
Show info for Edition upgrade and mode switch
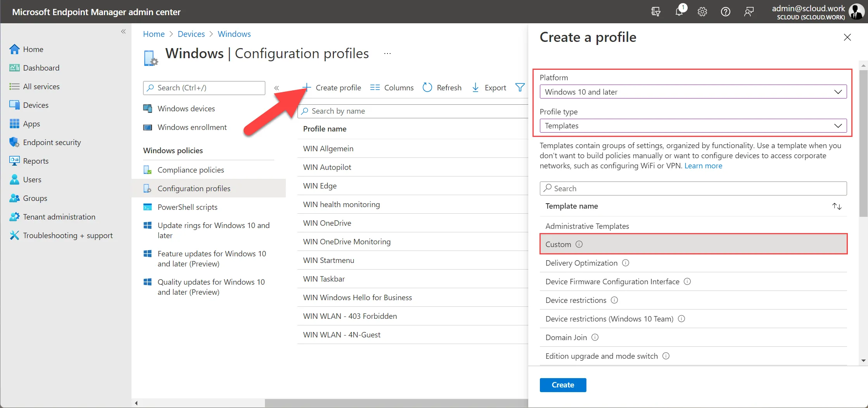[x=666, y=356]
